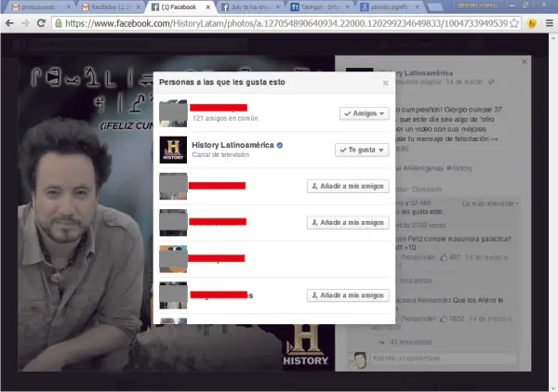Click the '14 de marzo' post date
The height and width of the screenshot is (392, 558).
click(x=464, y=82)
